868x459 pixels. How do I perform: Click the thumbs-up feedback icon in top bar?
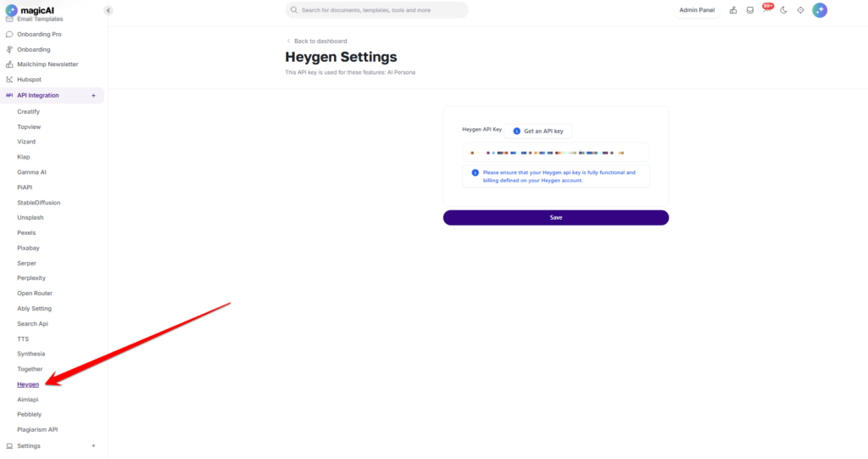733,10
